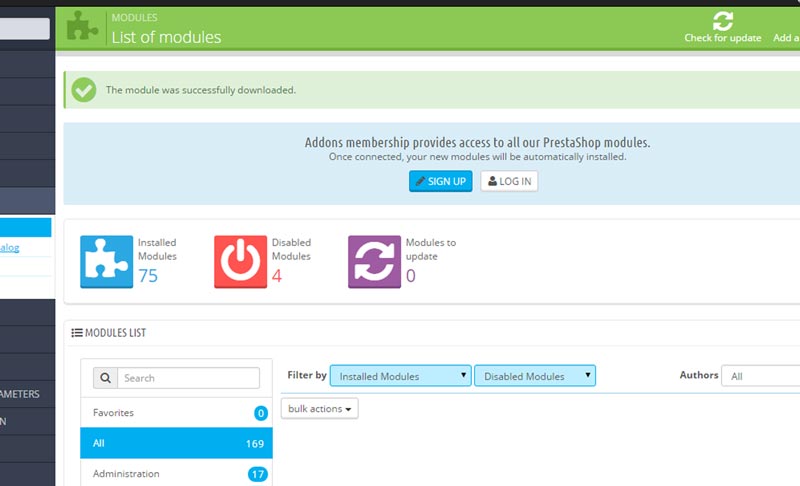The width and height of the screenshot is (800, 486).
Task: Click the LOG IN button
Action: pyautogui.click(x=509, y=181)
